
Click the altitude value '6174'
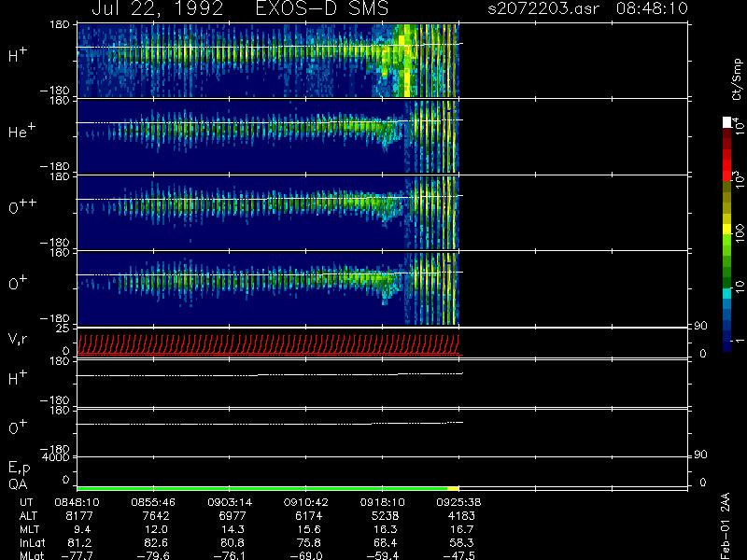309,516
